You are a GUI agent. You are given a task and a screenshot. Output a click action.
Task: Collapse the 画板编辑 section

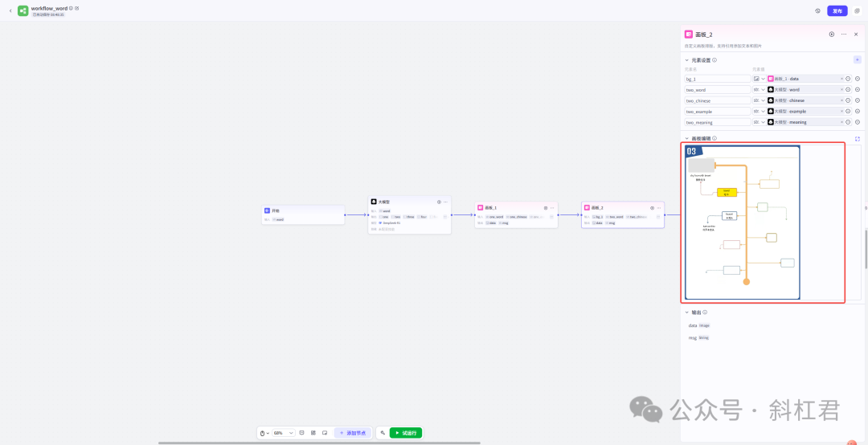[687, 138]
